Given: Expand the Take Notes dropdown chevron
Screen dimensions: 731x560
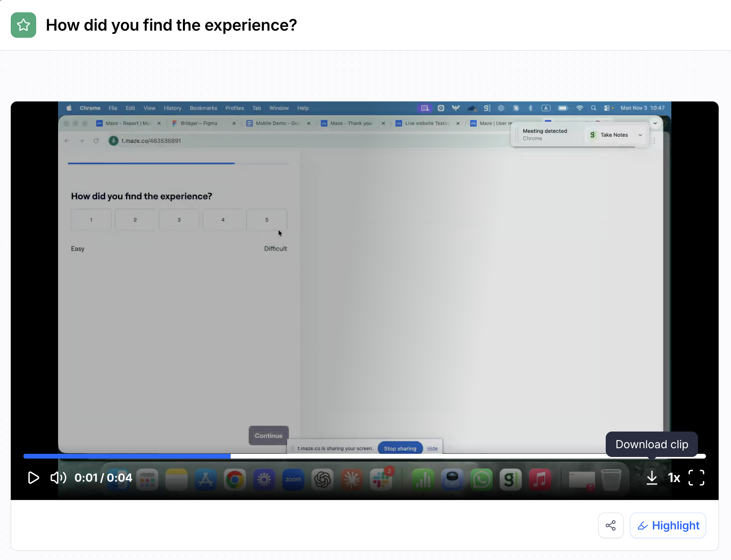Looking at the screenshot, I should click(640, 135).
